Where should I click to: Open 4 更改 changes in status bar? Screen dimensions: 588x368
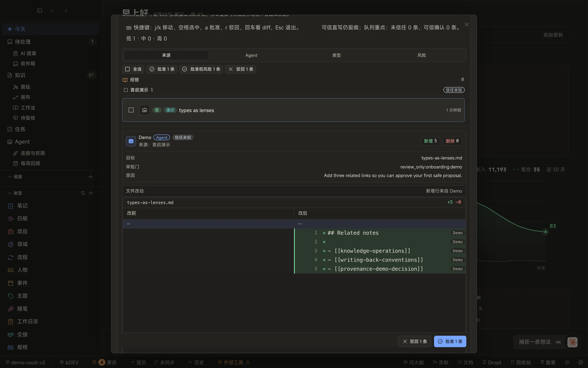pyautogui.click(x=105, y=362)
